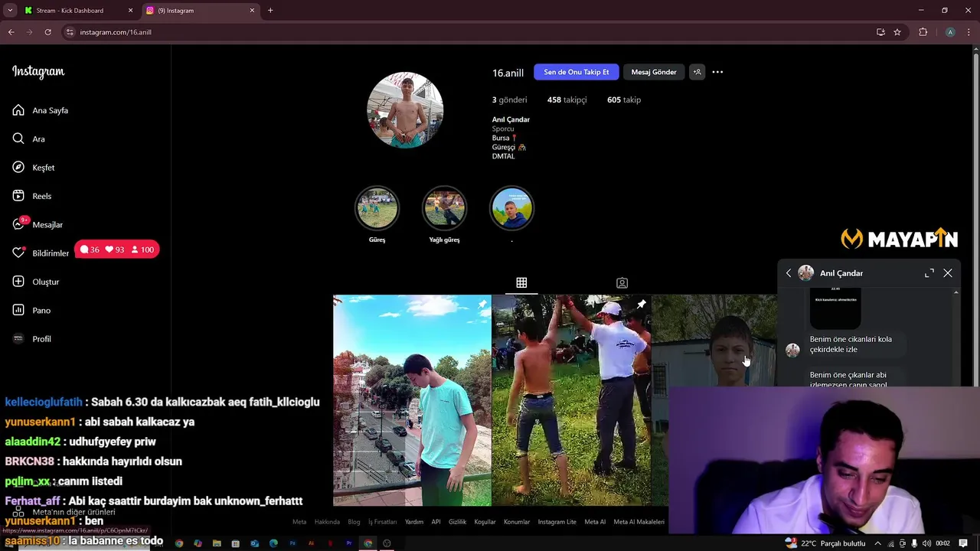980x551 pixels.
Task: Open Profil avatar in sidebar
Action: coord(18,338)
